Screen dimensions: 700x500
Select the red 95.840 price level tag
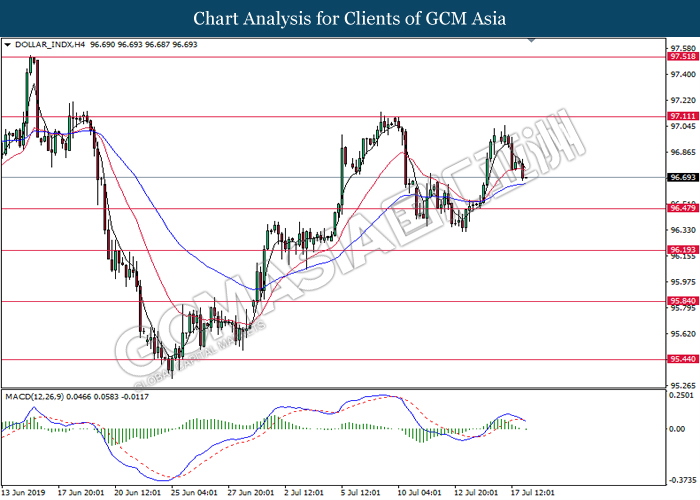click(681, 301)
